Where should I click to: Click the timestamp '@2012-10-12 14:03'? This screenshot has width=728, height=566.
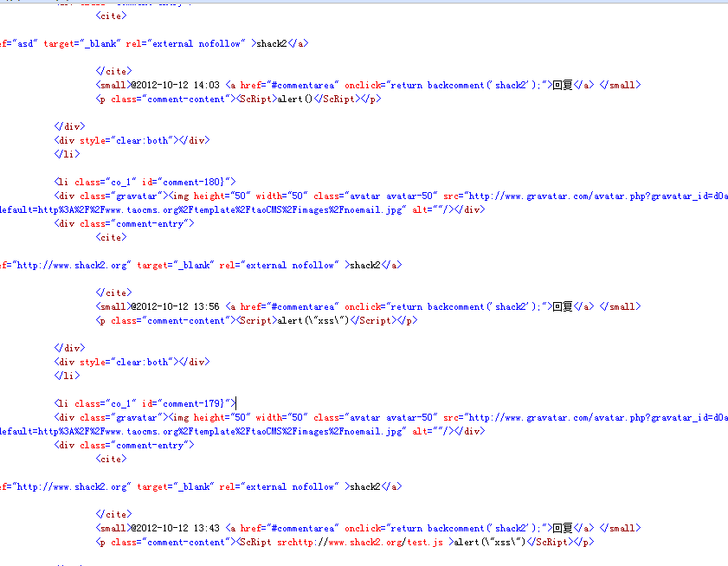(175, 85)
